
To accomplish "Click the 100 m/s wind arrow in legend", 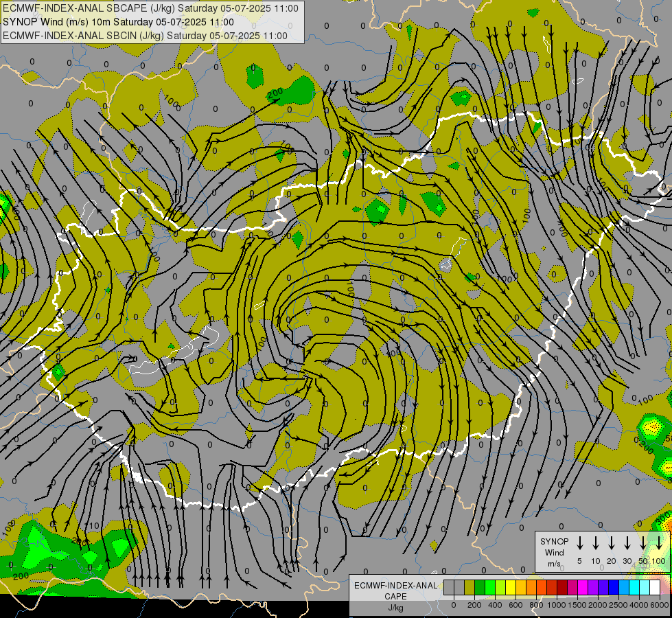I will tap(659, 542).
